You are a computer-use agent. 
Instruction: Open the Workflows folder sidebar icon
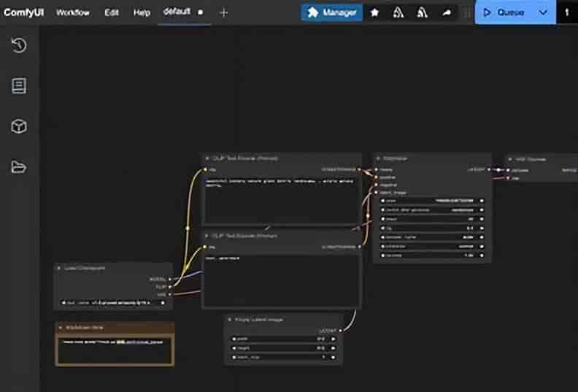point(19,166)
